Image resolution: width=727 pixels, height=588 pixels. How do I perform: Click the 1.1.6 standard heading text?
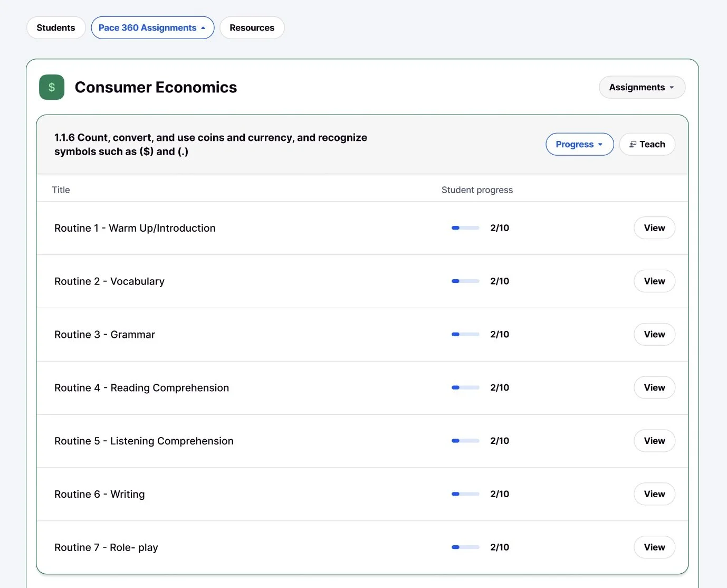[211, 144]
